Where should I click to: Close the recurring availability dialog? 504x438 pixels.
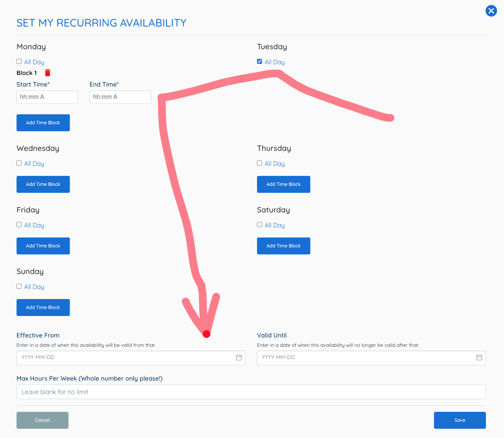[x=491, y=11]
